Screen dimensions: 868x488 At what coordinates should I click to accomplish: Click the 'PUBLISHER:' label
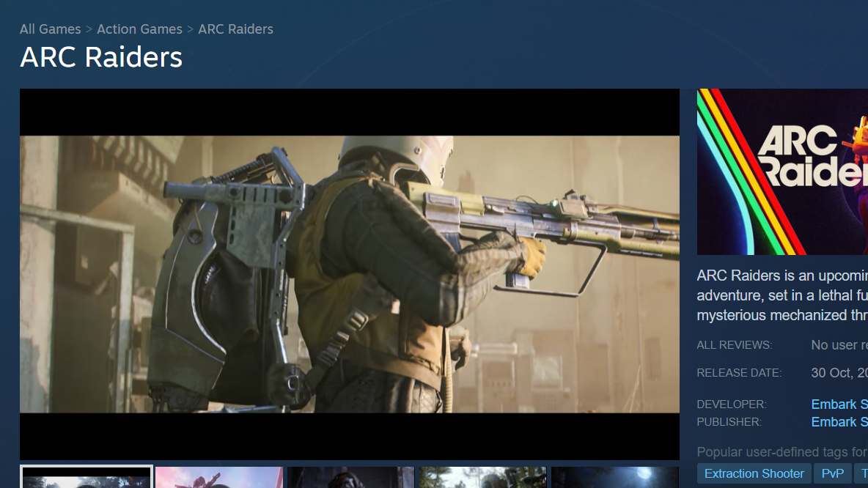coord(729,422)
